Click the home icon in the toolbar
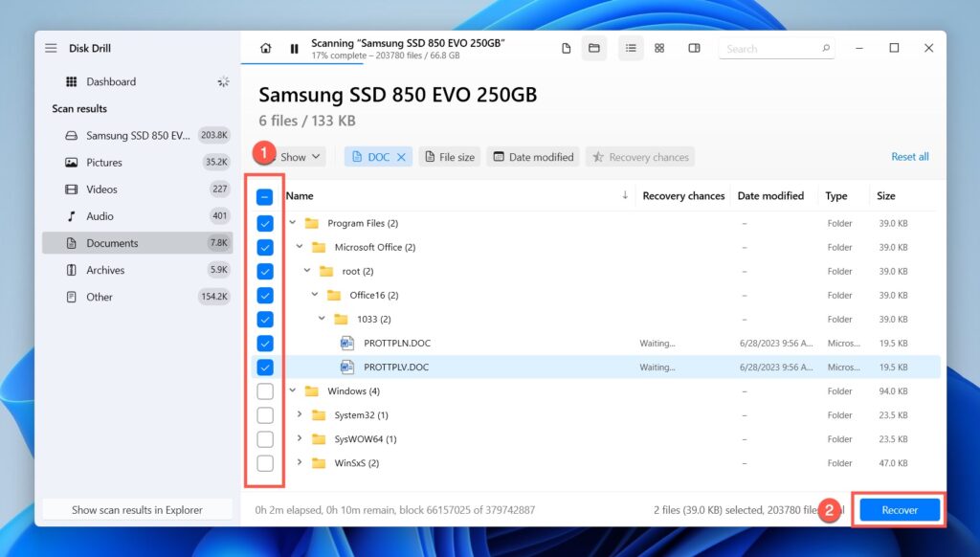 point(265,48)
